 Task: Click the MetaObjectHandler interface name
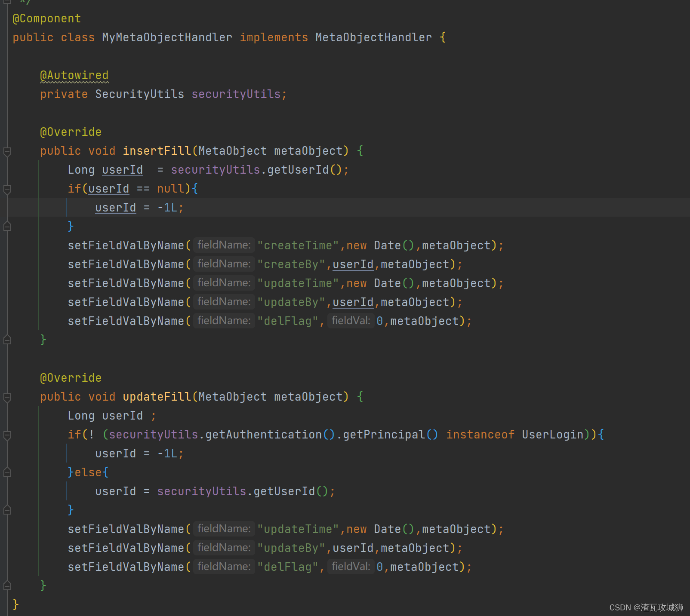tap(373, 37)
